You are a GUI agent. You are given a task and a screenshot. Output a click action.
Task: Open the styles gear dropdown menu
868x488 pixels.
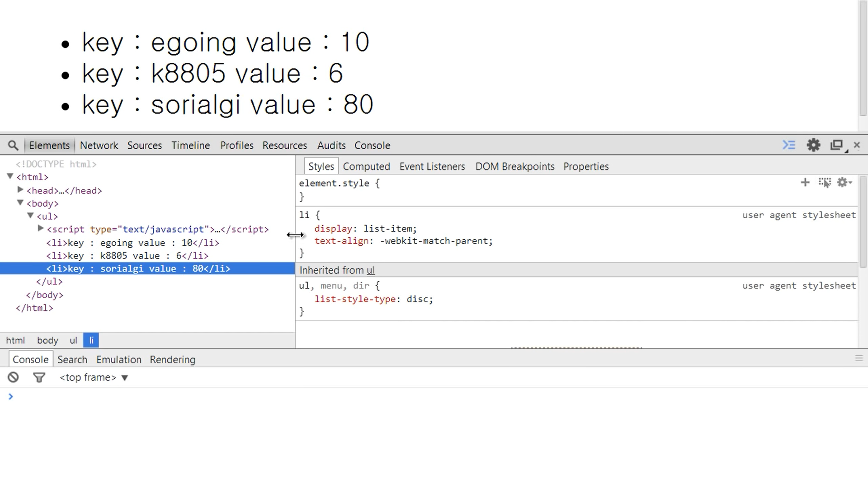pyautogui.click(x=844, y=183)
